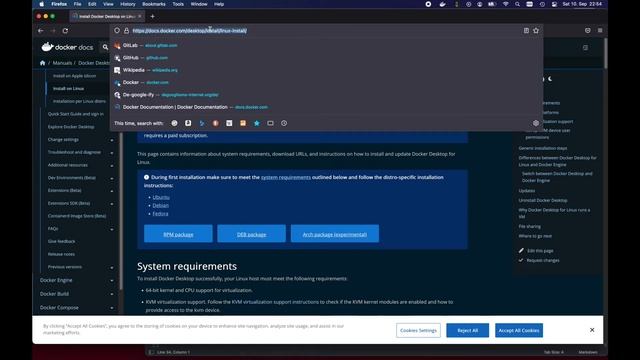
Task: Click first round search engine icon
Action: (x=174, y=123)
